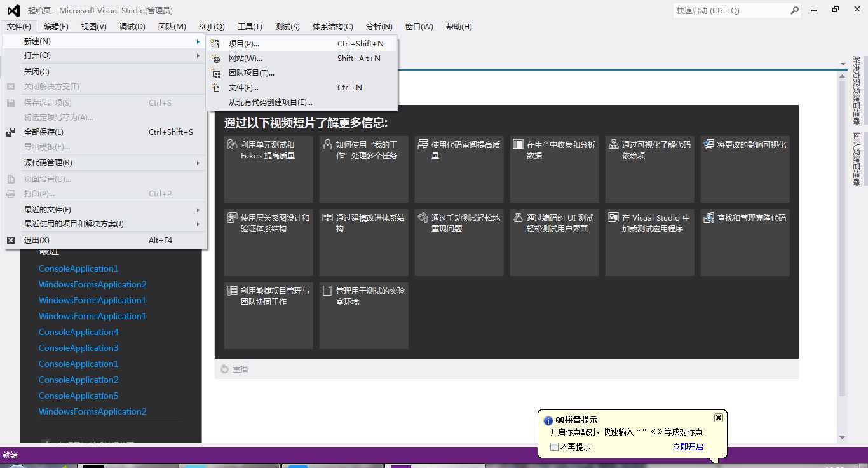Click icon on 在生产中收集和分析数据 tile
Screen dimensions: 868x468
tap(518, 144)
